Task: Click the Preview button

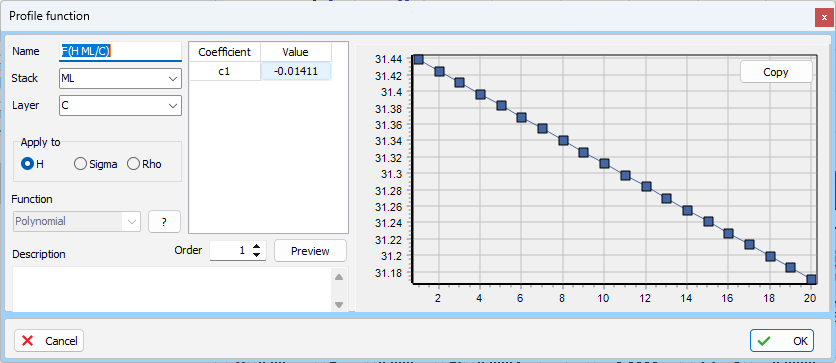Action: tap(310, 251)
